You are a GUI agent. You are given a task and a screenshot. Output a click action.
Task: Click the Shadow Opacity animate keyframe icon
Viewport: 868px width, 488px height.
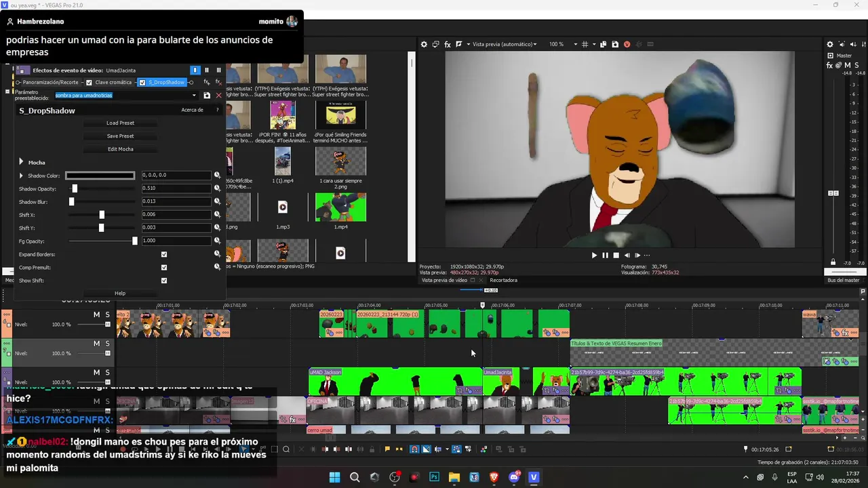point(217,188)
